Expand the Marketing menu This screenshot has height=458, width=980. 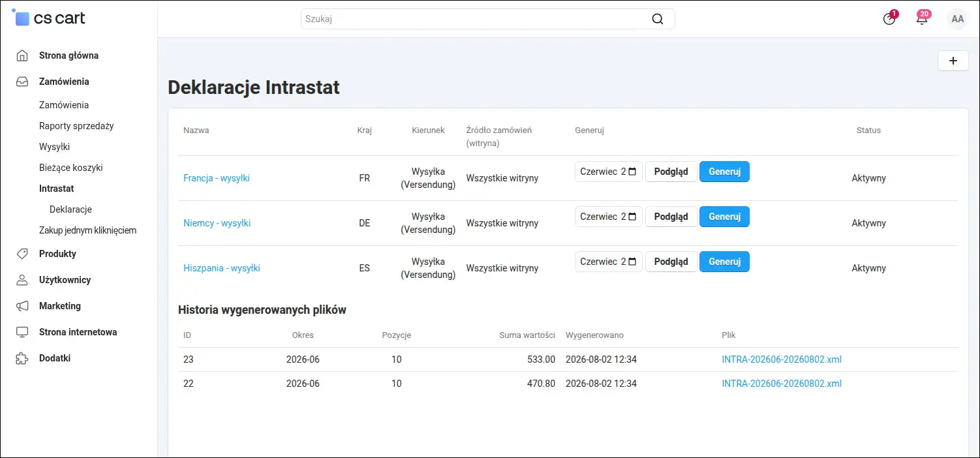tap(60, 306)
